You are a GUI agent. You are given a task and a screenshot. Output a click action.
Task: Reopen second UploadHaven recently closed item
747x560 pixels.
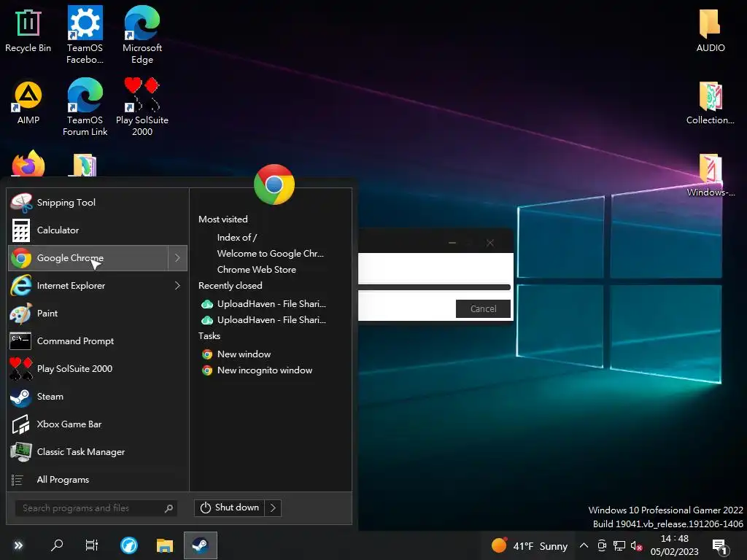[x=264, y=320]
